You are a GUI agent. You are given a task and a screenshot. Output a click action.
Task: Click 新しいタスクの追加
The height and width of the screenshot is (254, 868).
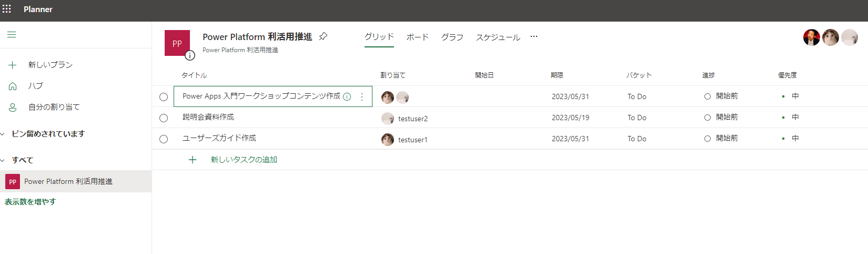click(x=244, y=160)
